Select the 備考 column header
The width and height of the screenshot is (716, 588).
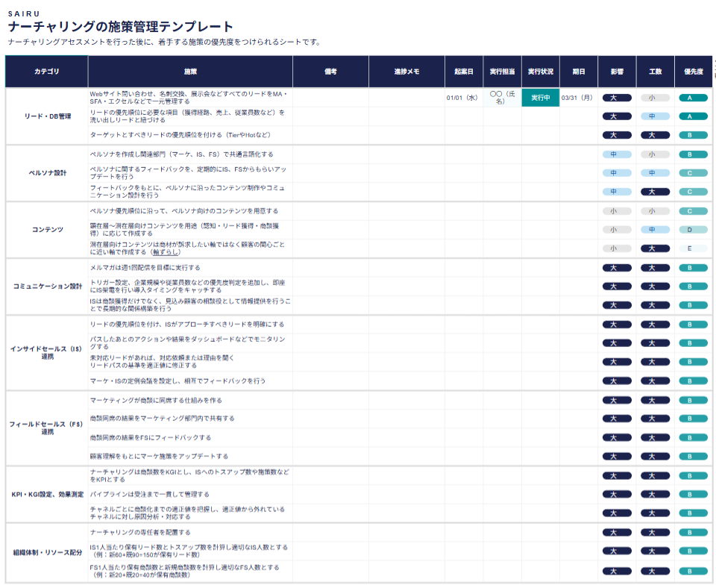click(330, 72)
